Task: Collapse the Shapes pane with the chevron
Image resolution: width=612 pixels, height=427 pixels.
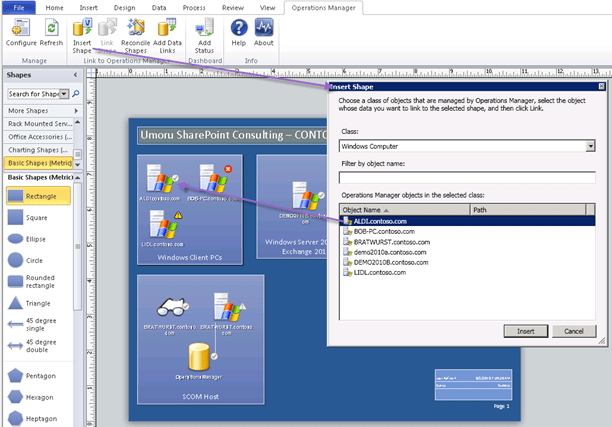Action: (x=75, y=75)
